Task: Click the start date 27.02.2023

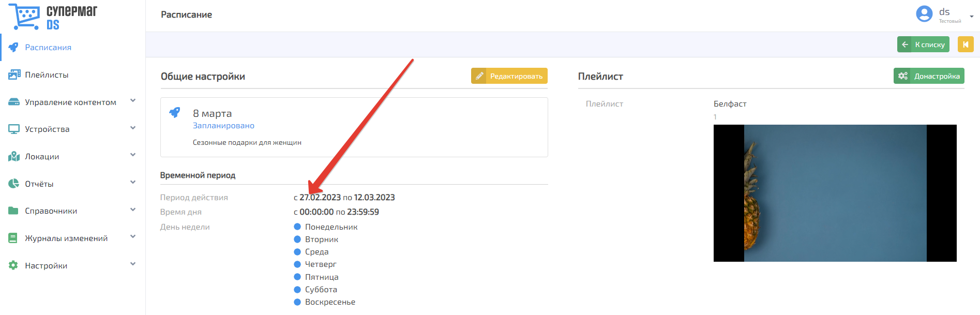Action: pyautogui.click(x=320, y=198)
